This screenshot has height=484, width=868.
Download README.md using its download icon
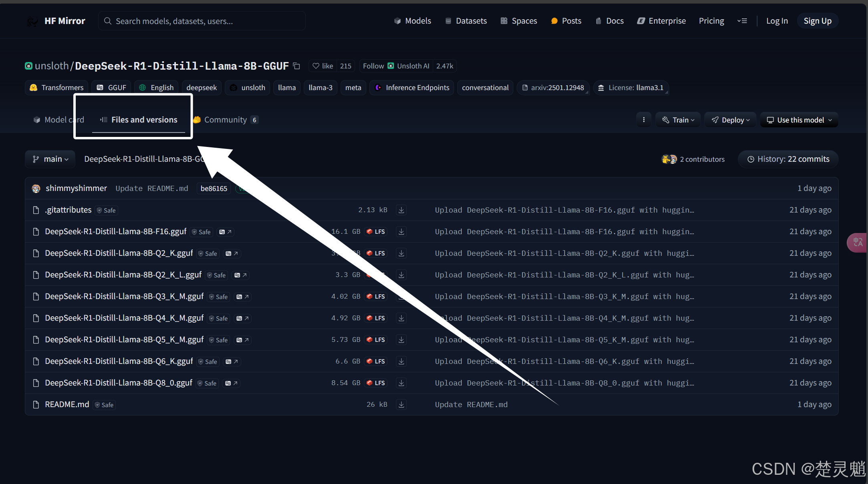coord(401,405)
